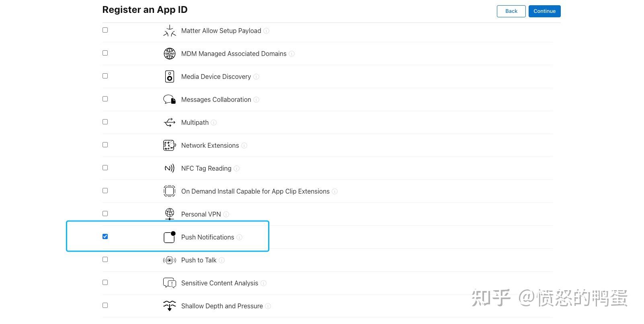Show info for Sensitive Content Analysis

click(x=264, y=283)
